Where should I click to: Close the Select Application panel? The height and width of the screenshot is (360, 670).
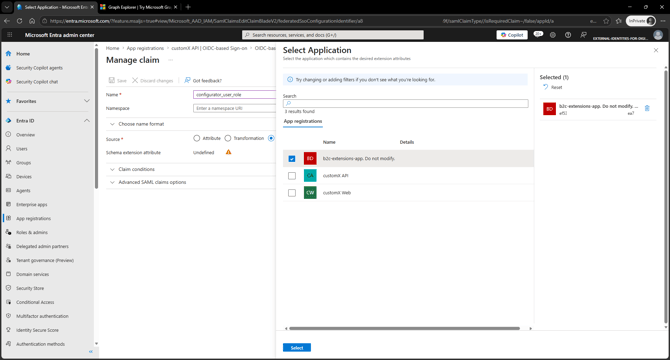click(656, 50)
